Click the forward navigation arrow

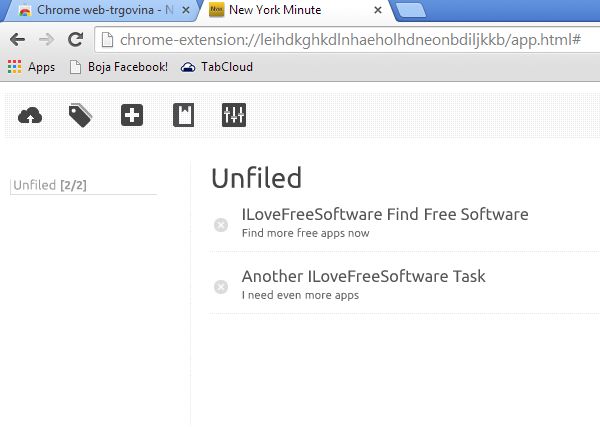click(x=46, y=40)
